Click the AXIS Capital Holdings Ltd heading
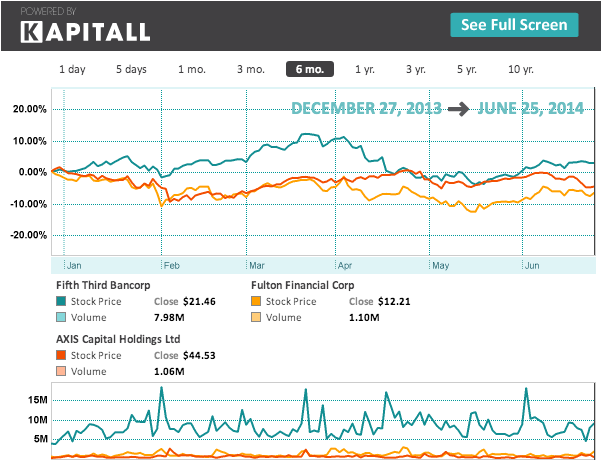Image resolution: width=603 pixels, height=476 pixels. pyautogui.click(x=118, y=339)
